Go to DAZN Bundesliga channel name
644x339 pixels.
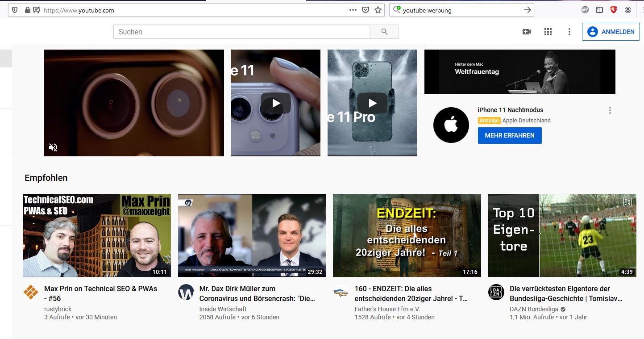(534, 309)
